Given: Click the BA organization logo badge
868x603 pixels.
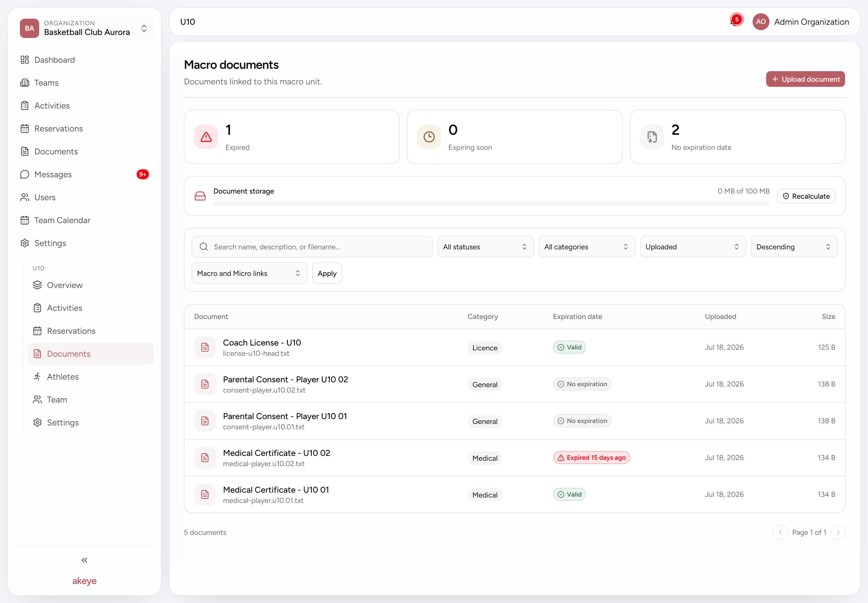Looking at the screenshot, I should [30, 28].
